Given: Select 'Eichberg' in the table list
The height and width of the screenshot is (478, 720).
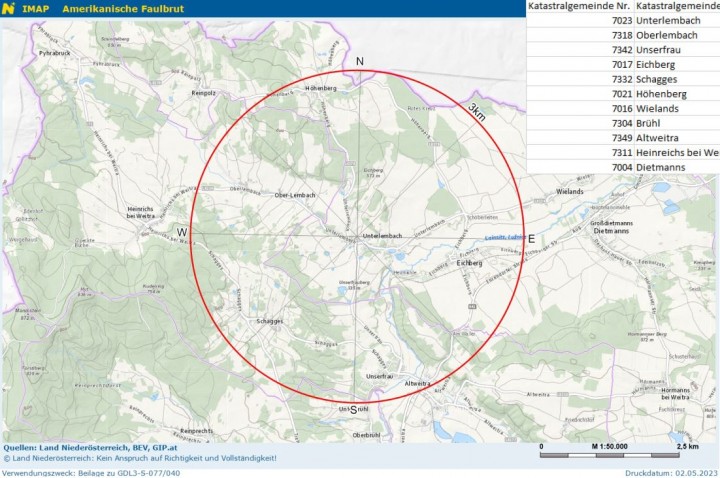Looking at the screenshot, I should coord(656,65).
